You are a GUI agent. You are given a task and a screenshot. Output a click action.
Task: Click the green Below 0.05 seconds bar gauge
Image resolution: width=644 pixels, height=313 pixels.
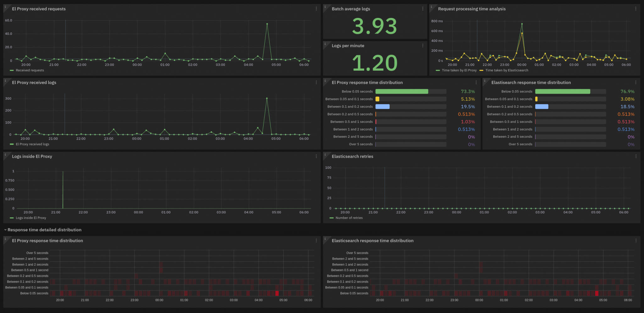402,91
